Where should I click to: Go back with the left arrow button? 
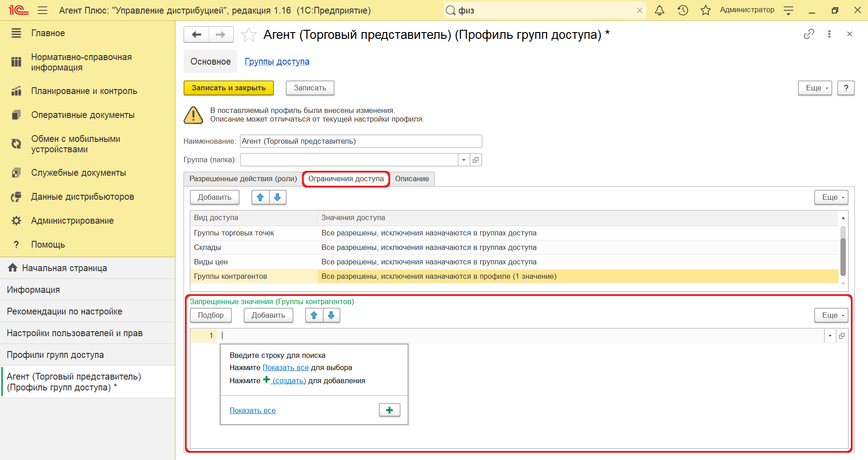[196, 34]
